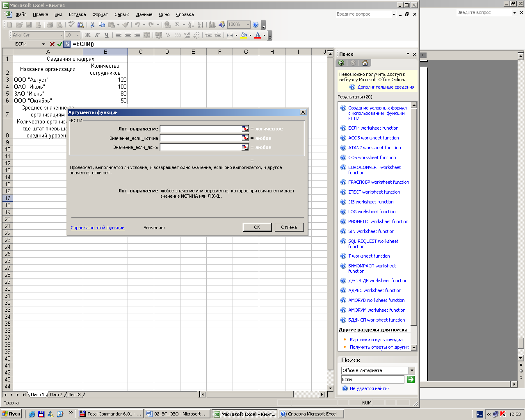The image size is (525, 420).
Task: Open the Borders dropdown arrow
Action: click(236, 35)
